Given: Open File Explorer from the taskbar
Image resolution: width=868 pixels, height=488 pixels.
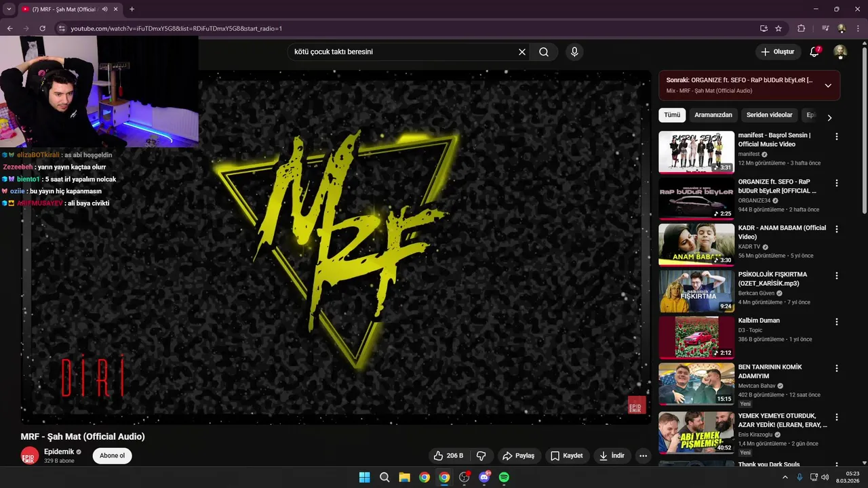Looking at the screenshot, I should 404,477.
